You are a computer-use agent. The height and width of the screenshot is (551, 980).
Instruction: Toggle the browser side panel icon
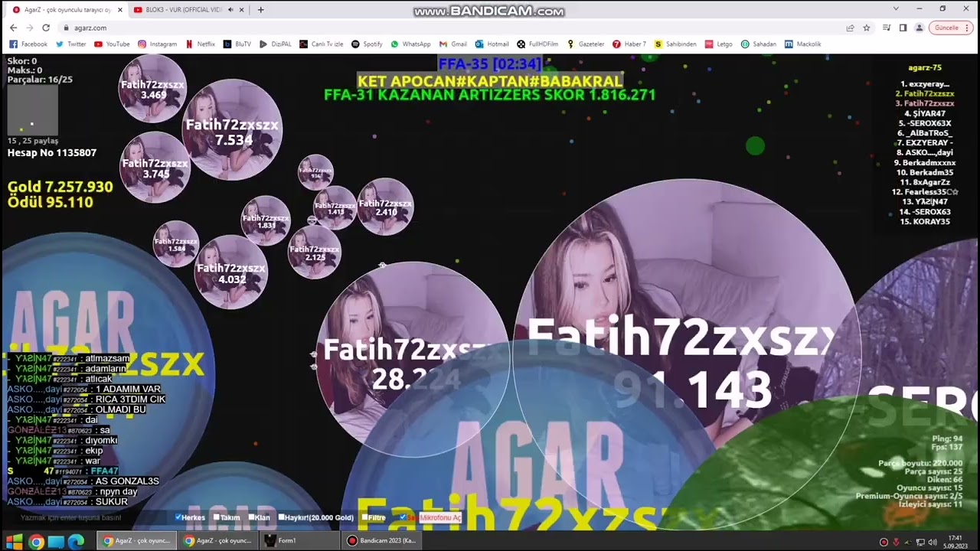pyautogui.click(x=903, y=28)
